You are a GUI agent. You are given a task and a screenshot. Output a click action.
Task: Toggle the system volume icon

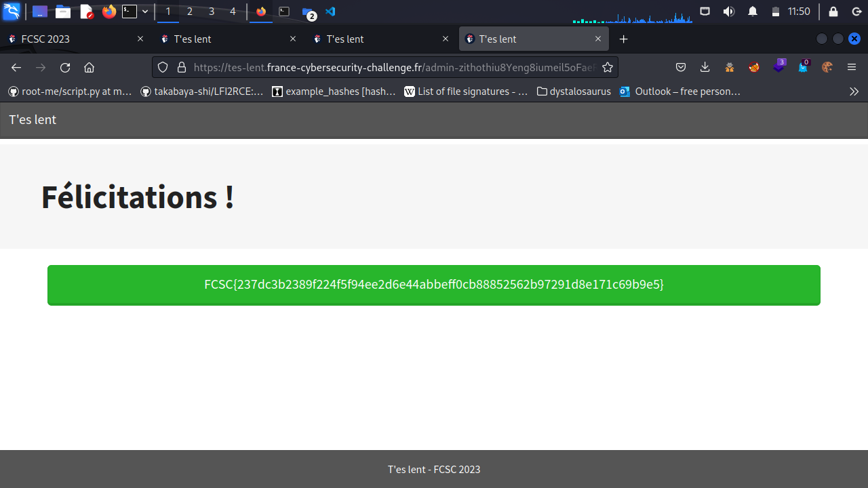tap(729, 12)
